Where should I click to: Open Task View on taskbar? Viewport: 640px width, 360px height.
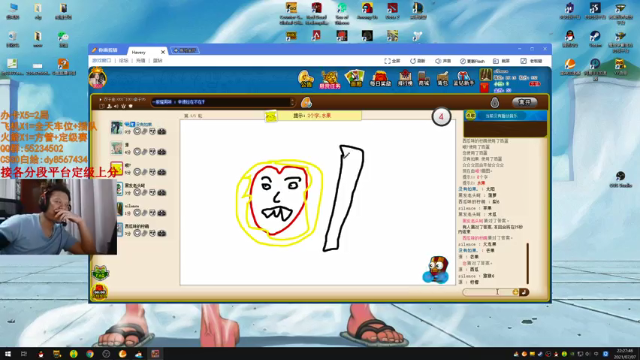coord(24,354)
